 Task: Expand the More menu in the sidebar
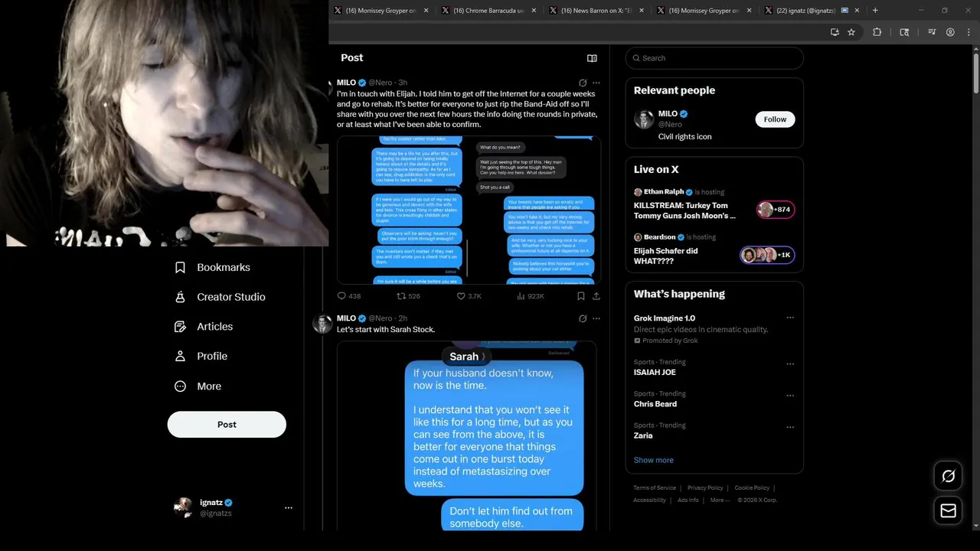198,386
